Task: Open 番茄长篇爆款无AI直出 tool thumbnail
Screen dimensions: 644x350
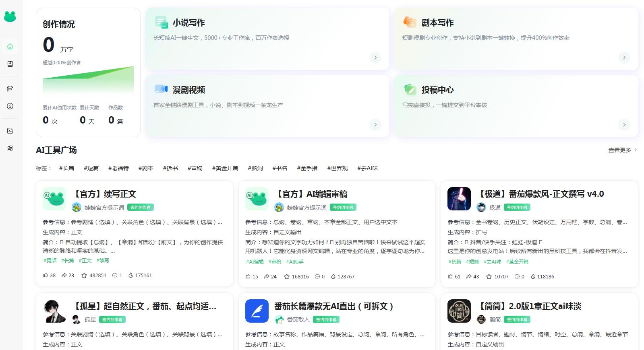Action: tap(257, 311)
